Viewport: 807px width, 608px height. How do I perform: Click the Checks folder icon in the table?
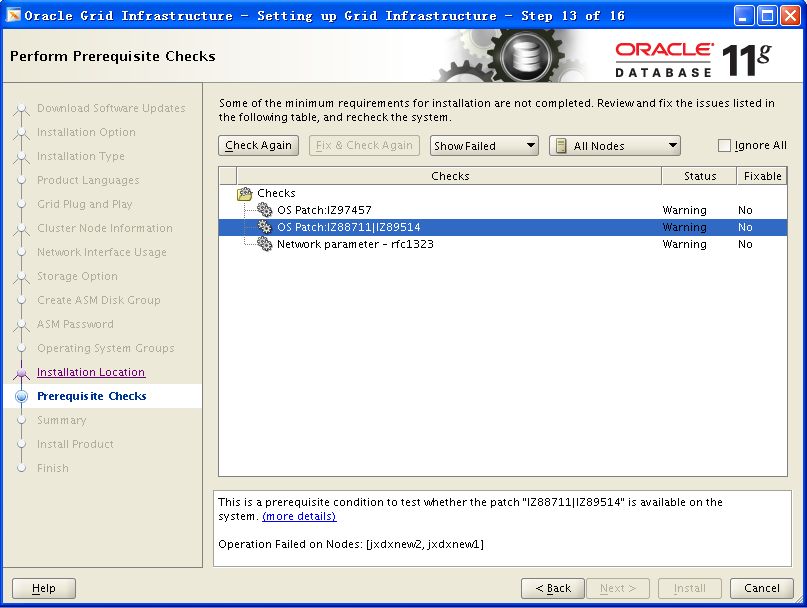tap(244, 194)
